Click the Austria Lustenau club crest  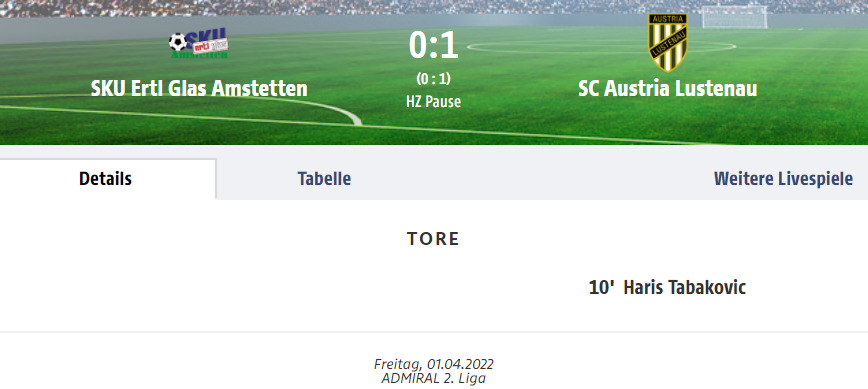point(668,42)
